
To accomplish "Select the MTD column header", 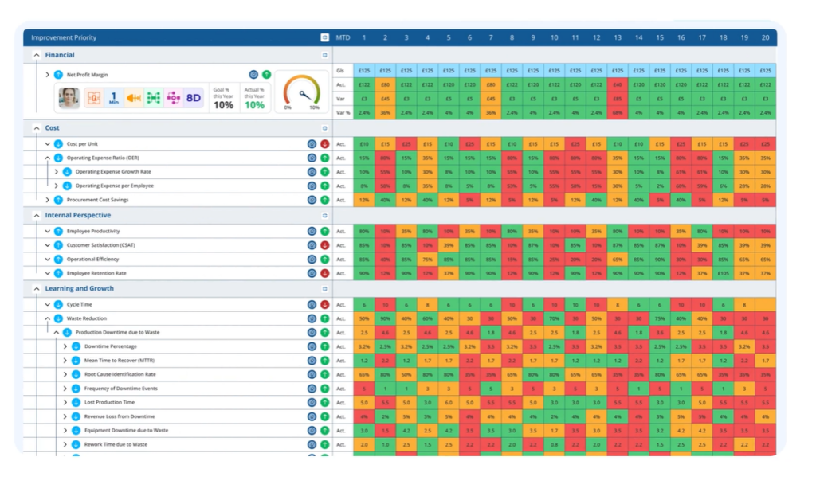I will tap(343, 37).
